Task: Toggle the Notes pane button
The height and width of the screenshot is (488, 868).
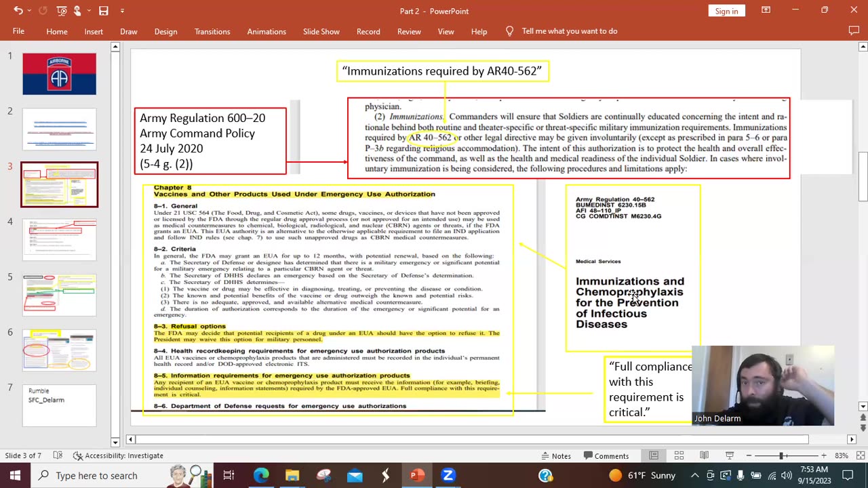Action: (x=555, y=455)
